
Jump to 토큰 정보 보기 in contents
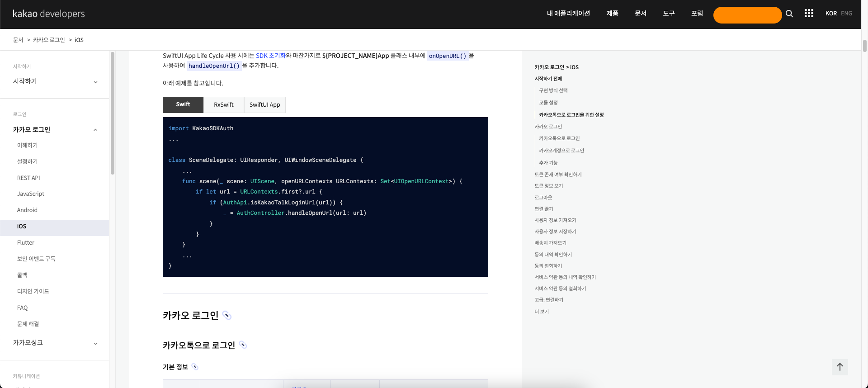[x=549, y=186]
